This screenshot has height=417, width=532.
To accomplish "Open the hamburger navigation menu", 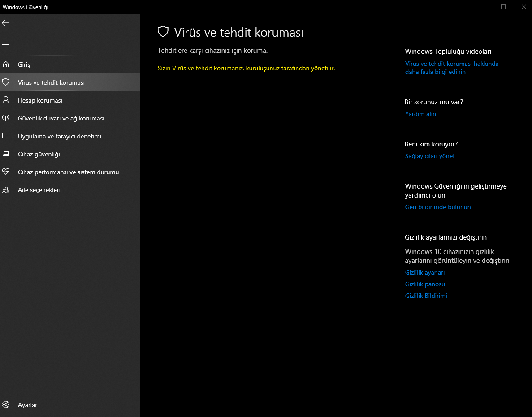I will (5, 43).
